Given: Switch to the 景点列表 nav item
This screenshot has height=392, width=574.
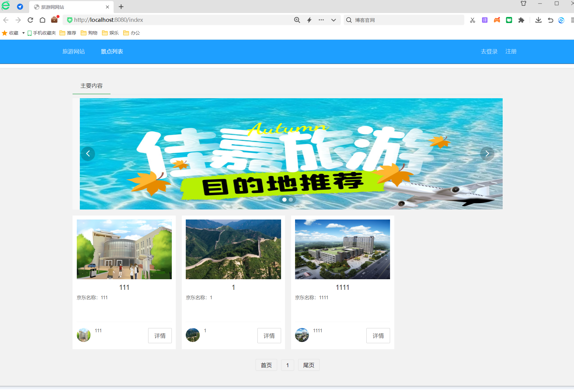Looking at the screenshot, I should (112, 52).
